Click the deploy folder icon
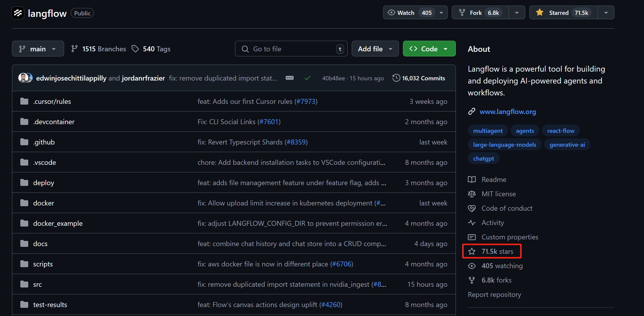The image size is (644, 316). click(x=24, y=182)
